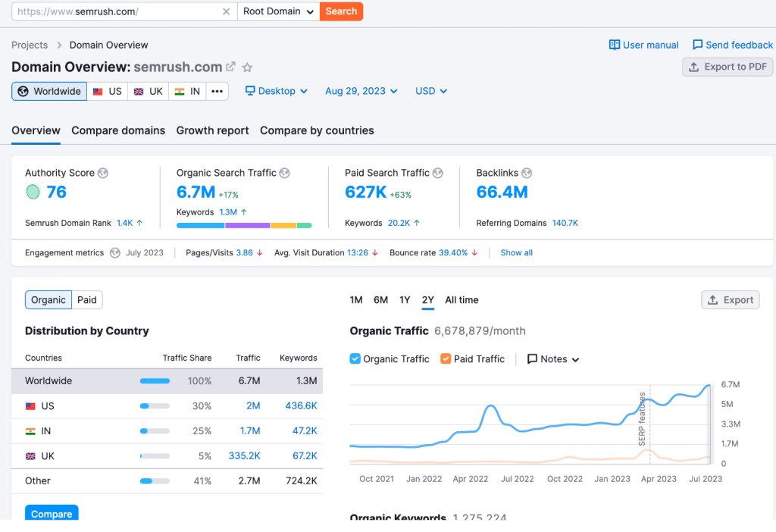The height and width of the screenshot is (532, 776).
Task: Select the All time range
Action: coord(462,300)
